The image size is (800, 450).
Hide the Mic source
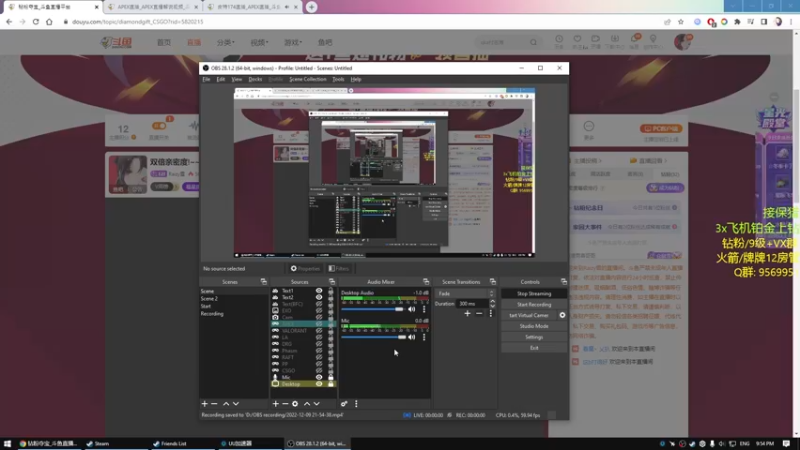pyautogui.click(x=319, y=377)
